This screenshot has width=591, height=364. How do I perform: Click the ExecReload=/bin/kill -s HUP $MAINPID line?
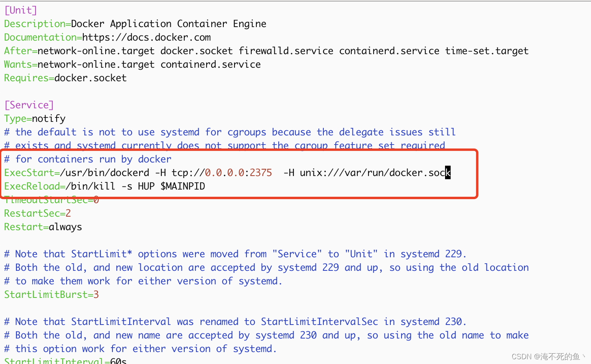tap(104, 186)
